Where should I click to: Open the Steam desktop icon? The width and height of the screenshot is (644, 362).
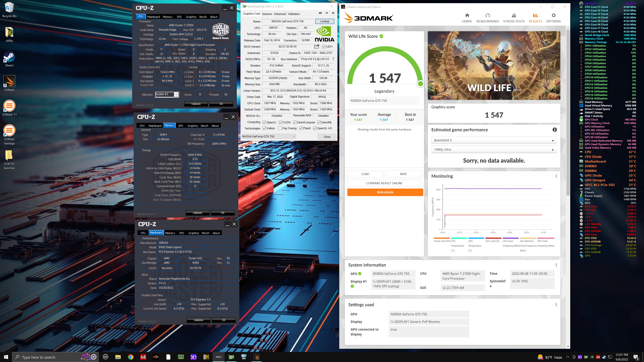pyautogui.click(x=9, y=59)
